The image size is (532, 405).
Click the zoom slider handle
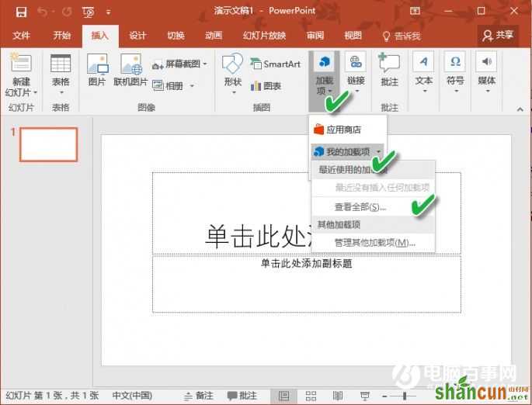click(405, 396)
